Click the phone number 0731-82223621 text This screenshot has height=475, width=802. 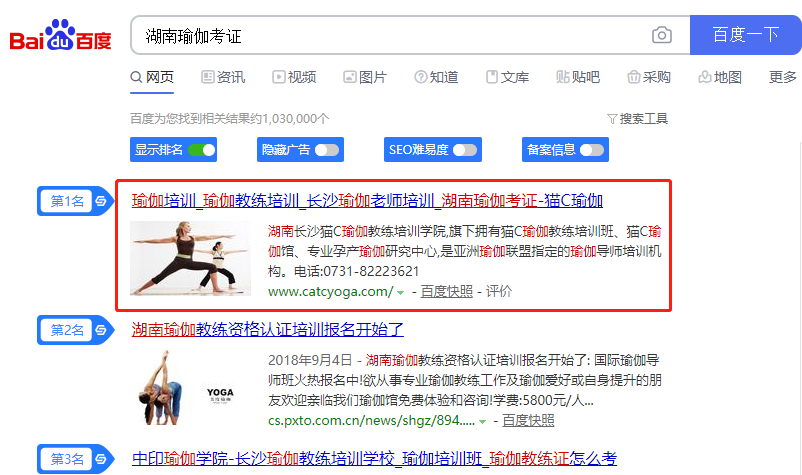pyautogui.click(x=371, y=271)
